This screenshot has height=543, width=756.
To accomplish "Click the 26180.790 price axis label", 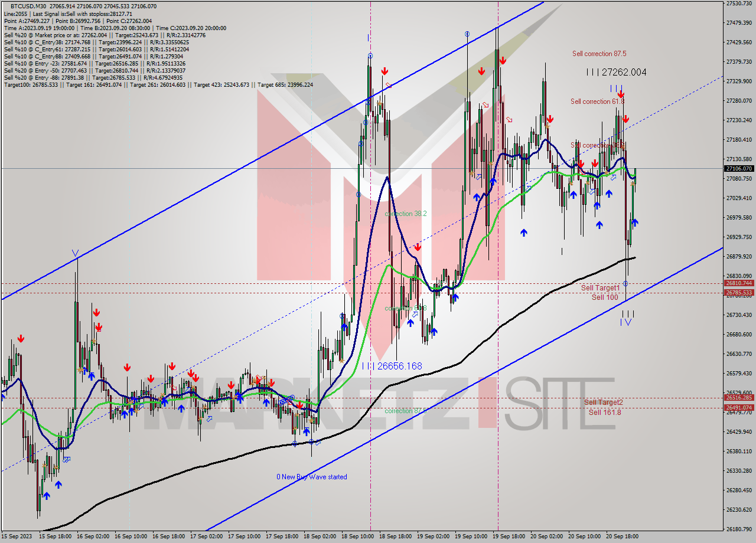I will coord(739,529).
